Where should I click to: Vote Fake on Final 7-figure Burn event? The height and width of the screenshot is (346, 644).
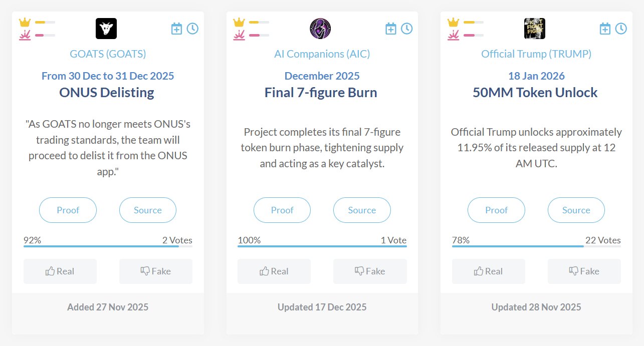point(370,271)
